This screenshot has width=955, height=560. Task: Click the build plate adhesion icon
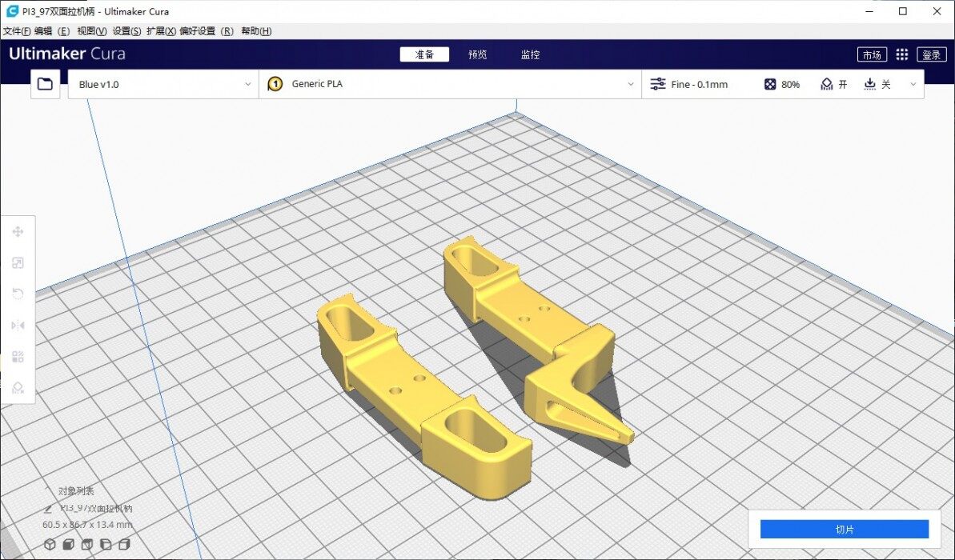coord(869,84)
